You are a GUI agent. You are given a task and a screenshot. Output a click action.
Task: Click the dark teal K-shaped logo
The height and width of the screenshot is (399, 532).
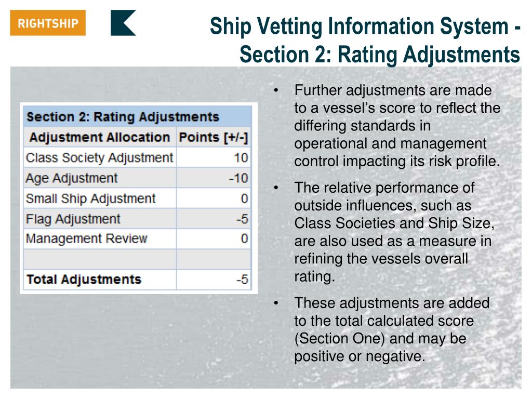tap(123, 23)
